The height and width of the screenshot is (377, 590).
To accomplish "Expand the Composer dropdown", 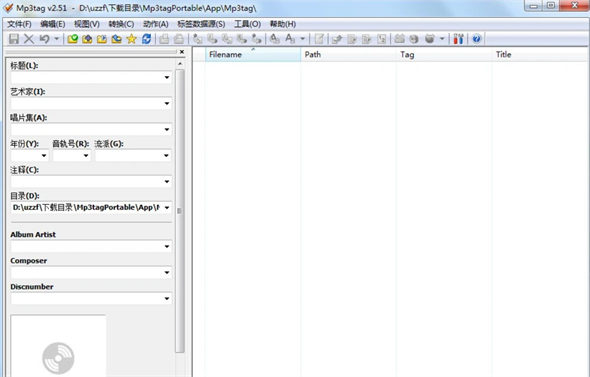I will pos(167,273).
